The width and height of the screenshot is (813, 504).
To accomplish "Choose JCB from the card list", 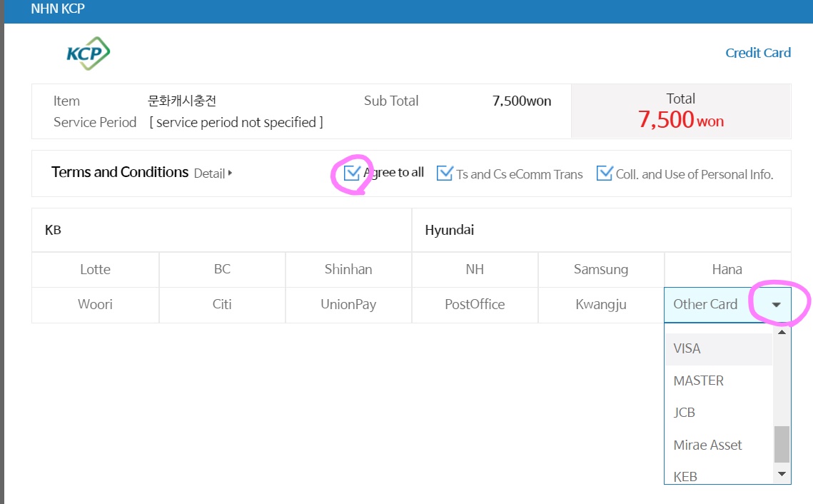I will [719, 413].
